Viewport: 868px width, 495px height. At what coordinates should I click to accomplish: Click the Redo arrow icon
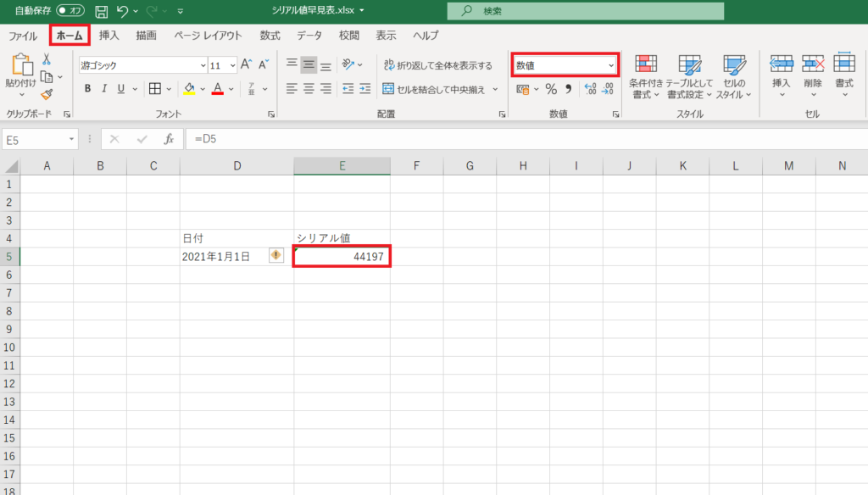[x=152, y=10]
